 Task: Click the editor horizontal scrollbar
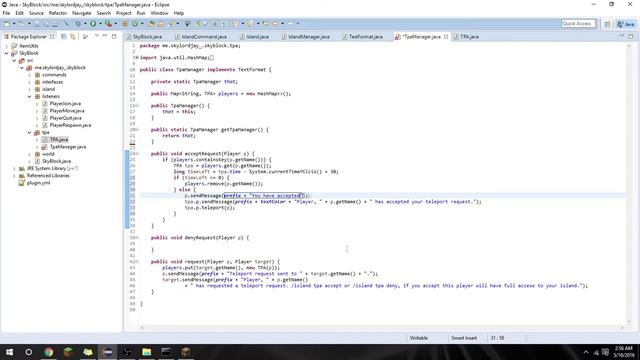pyautogui.click(x=382, y=327)
